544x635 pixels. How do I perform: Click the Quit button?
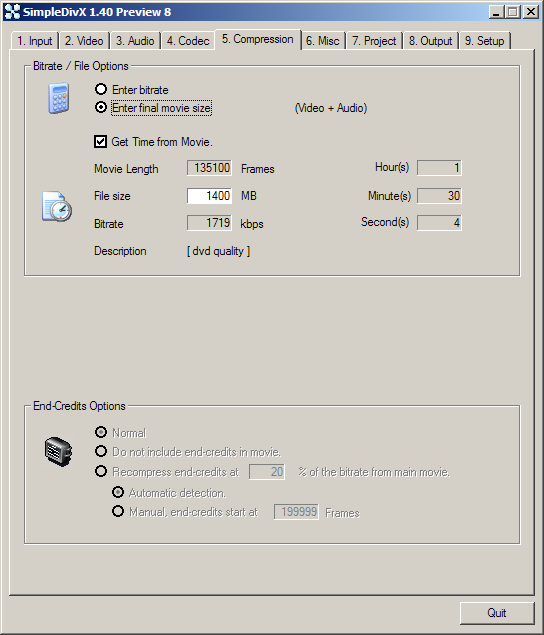497,613
